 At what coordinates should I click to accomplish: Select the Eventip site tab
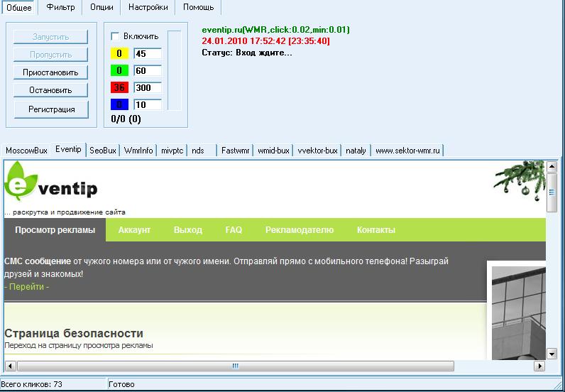pyautogui.click(x=68, y=149)
